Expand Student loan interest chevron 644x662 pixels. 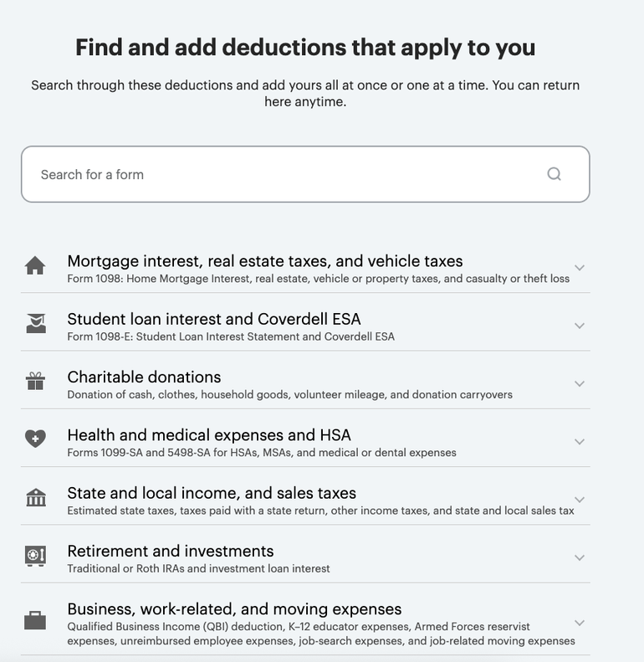tap(579, 326)
